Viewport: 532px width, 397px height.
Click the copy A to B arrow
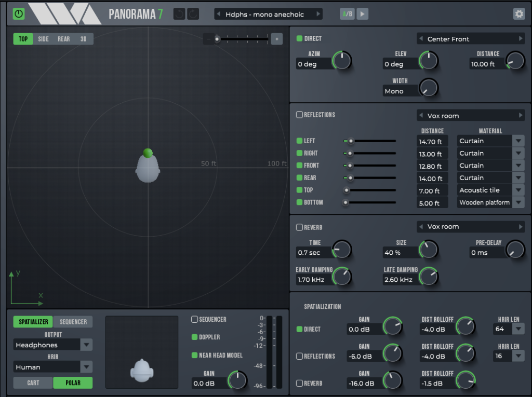(362, 14)
